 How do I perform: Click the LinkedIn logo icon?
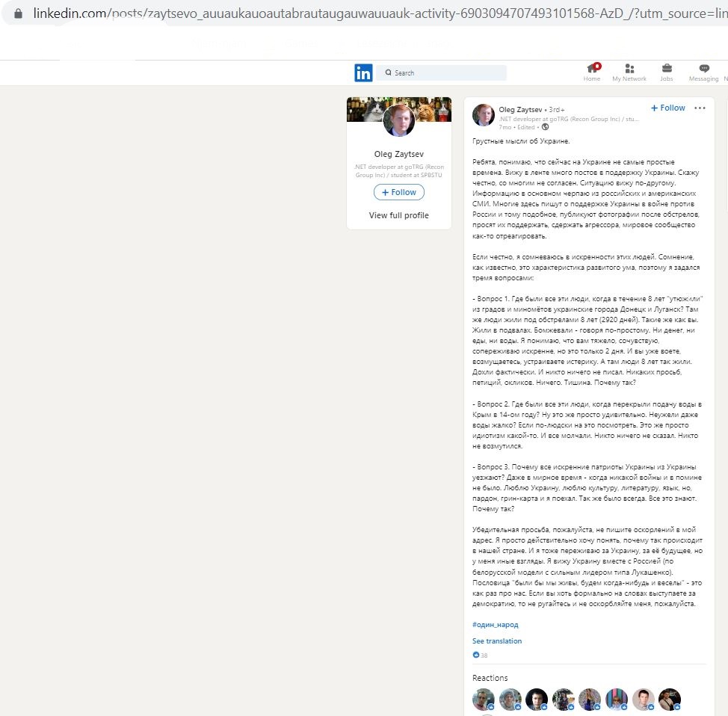pos(363,73)
